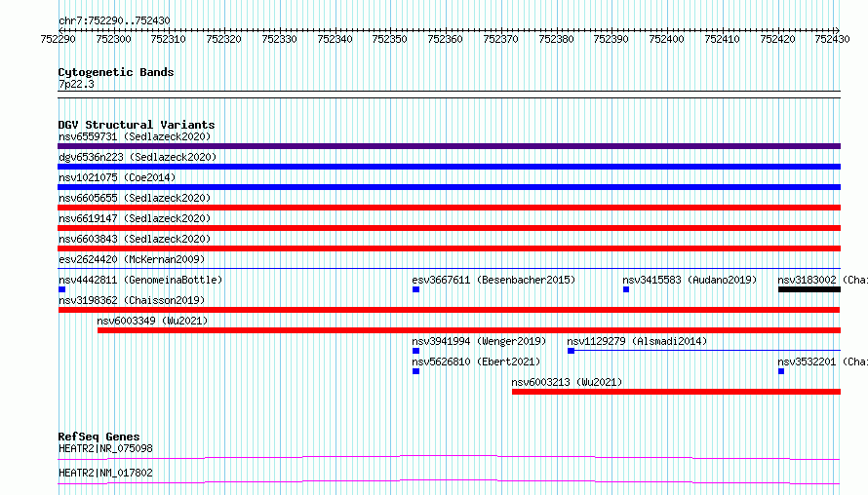
Task: Click the blue square nsv3941994 marker
Action: tap(415, 351)
